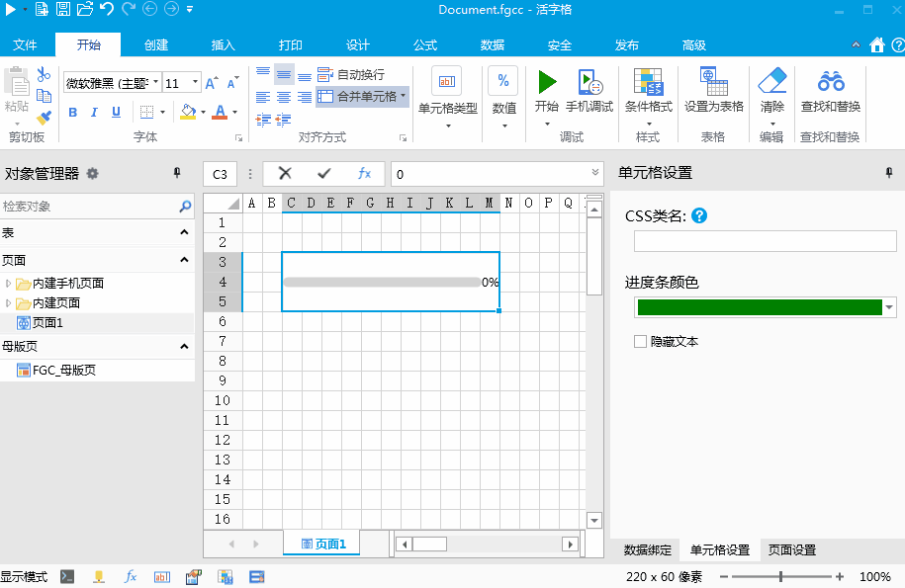Copy selection with the copy icon
The width and height of the screenshot is (905, 588).
point(44,96)
